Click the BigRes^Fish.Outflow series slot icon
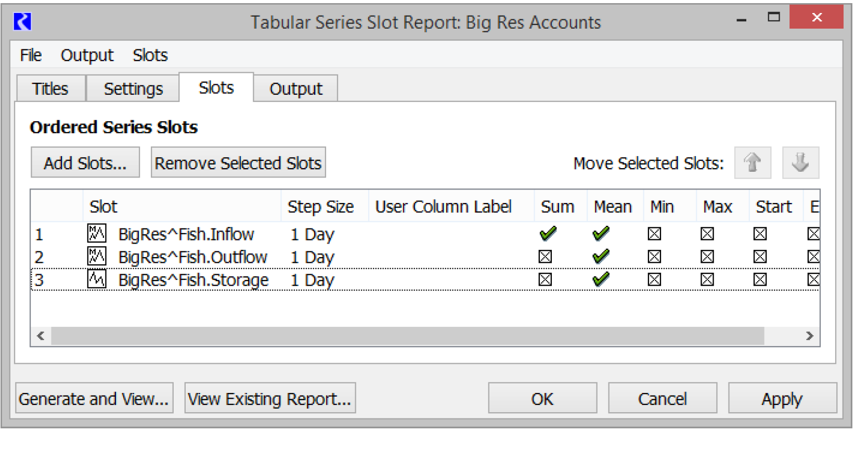 click(97, 257)
